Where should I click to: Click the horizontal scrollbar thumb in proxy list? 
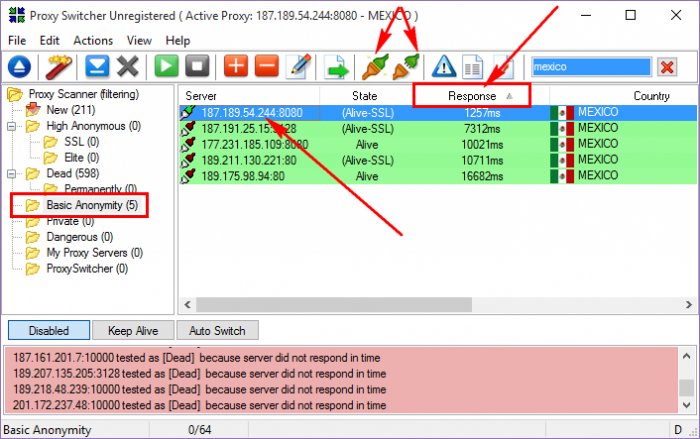(334, 305)
